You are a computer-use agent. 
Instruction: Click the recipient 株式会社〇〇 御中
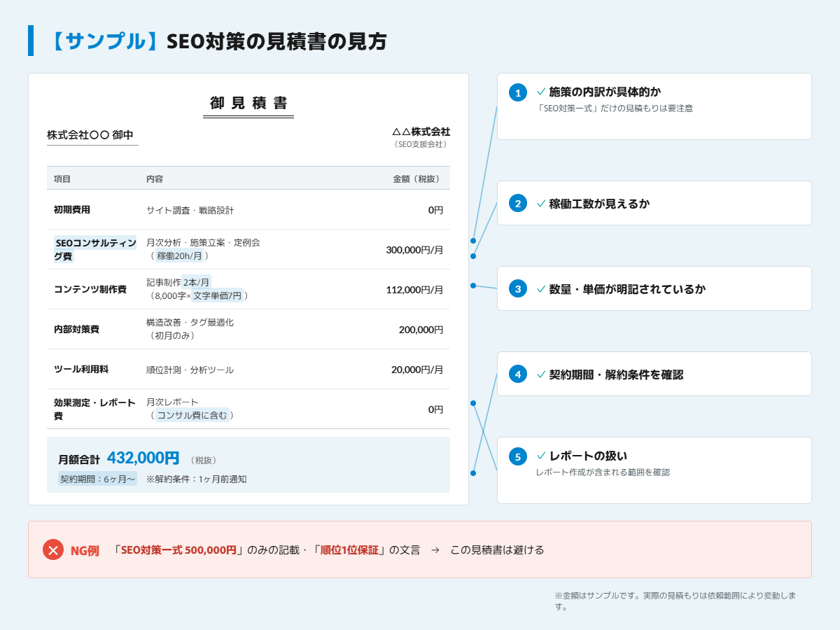pos(90,134)
